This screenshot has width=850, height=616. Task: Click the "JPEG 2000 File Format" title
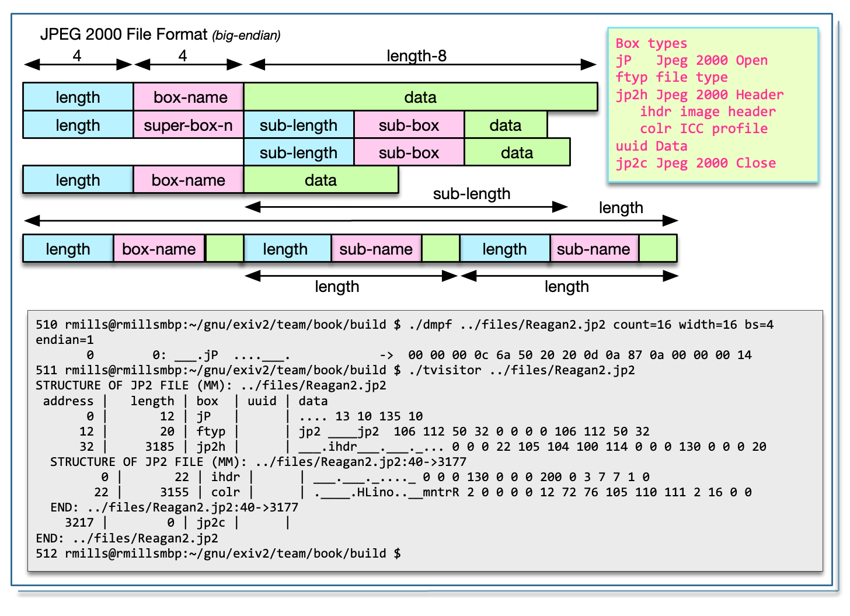123,34
